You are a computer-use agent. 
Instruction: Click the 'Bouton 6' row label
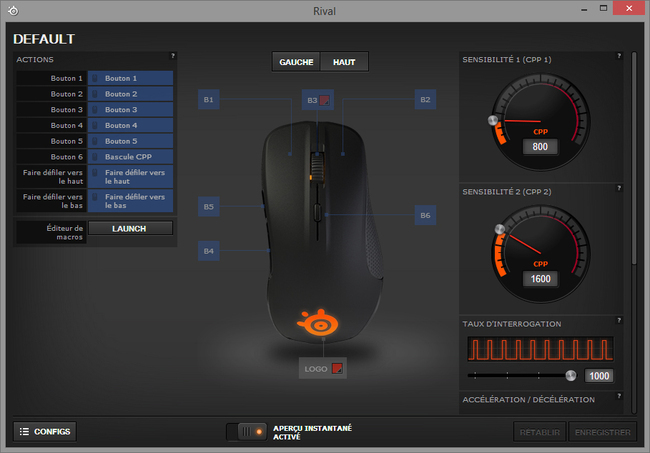click(x=66, y=157)
